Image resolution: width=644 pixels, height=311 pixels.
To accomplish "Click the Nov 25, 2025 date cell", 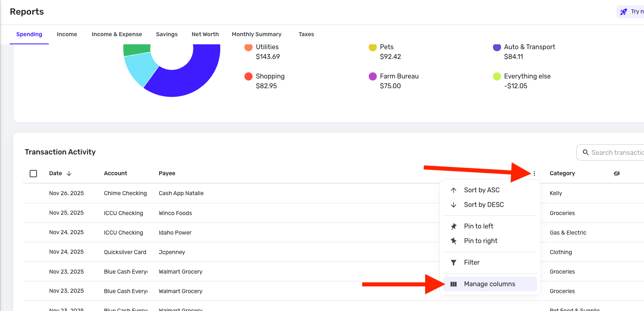I will pyautogui.click(x=67, y=213).
